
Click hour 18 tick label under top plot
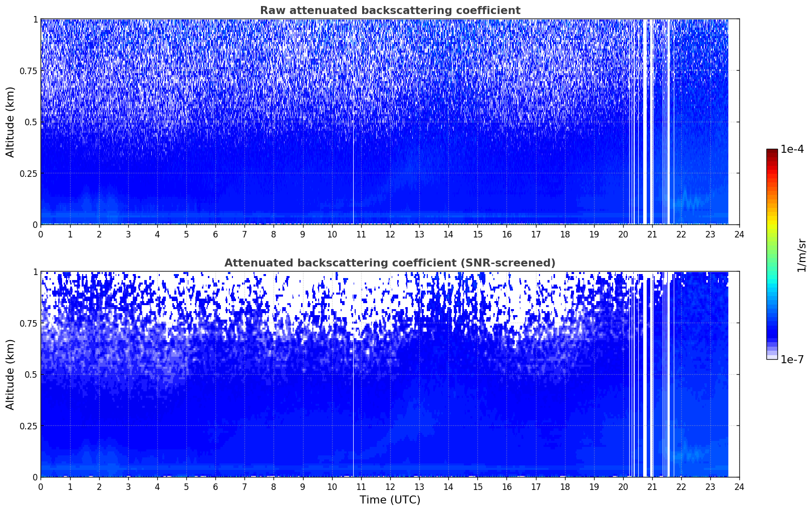565,234
